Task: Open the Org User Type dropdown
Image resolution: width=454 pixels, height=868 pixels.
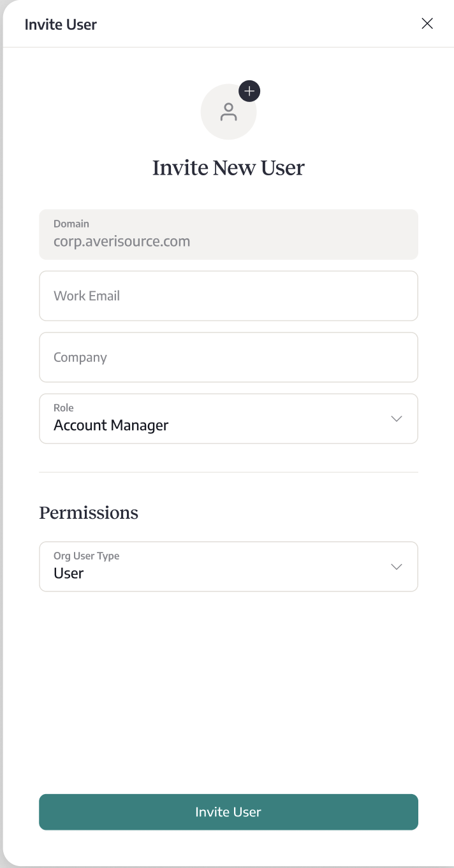Action: coord(228,567)
